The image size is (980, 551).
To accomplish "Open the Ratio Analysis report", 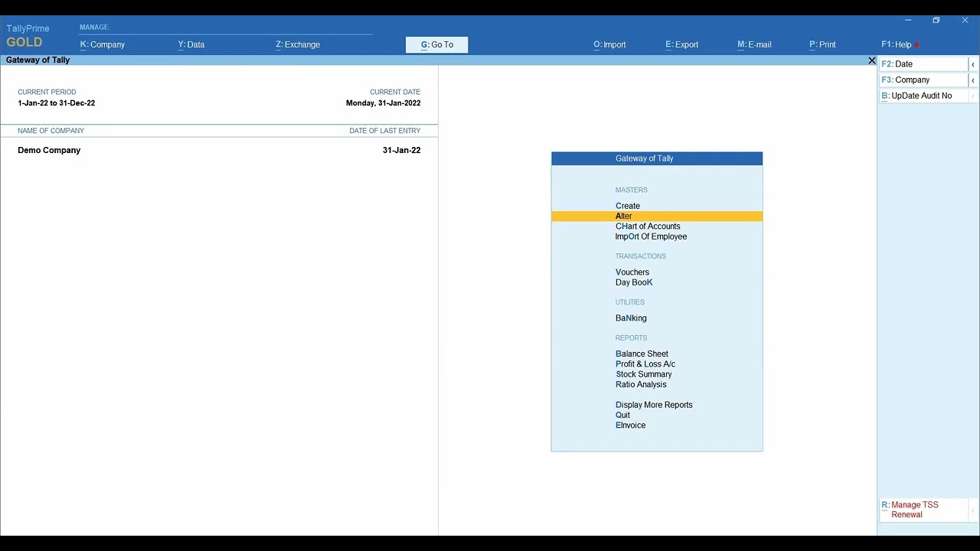I will 641,385.
